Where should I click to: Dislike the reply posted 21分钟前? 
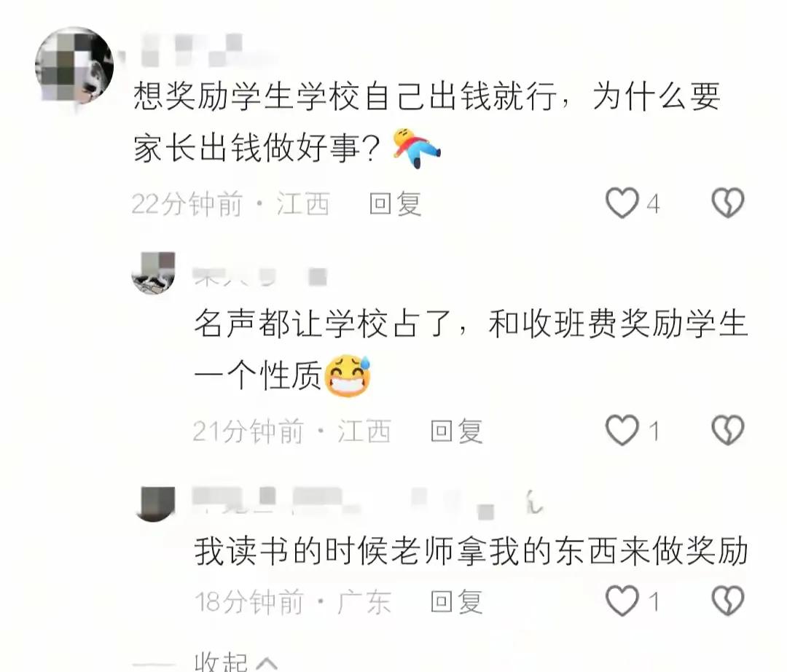point(728,430)
